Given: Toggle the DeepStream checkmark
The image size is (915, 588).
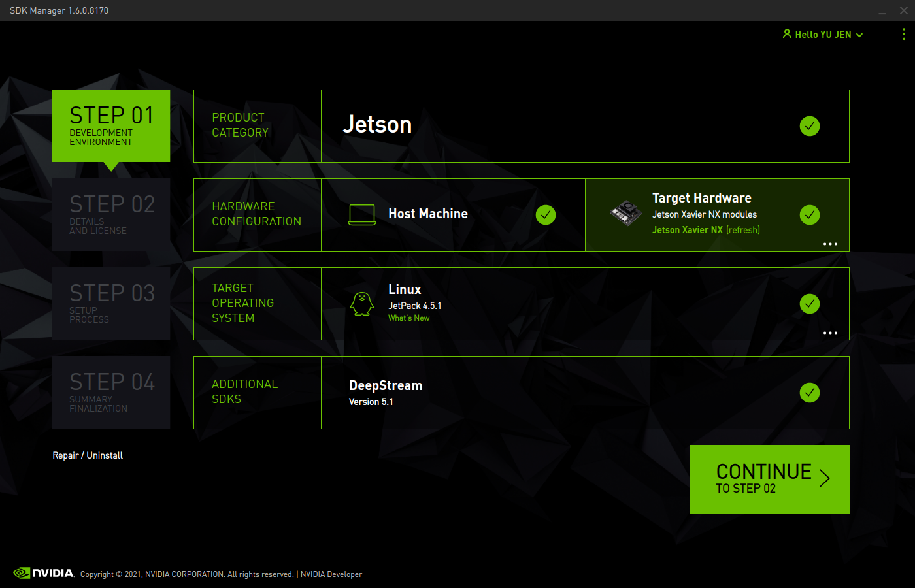Looking at the screenshot, I should tap(810, 393).
